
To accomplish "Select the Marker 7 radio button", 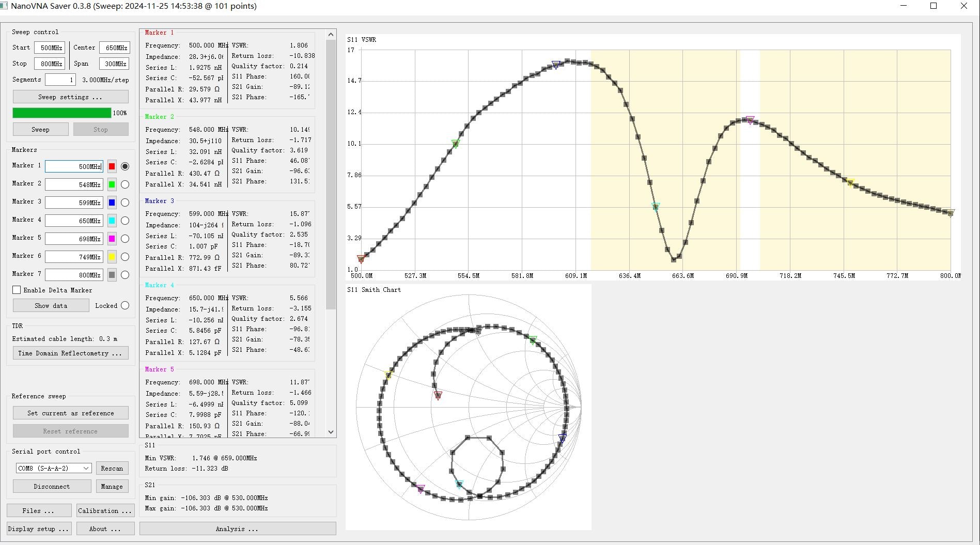I will point(125,275).
